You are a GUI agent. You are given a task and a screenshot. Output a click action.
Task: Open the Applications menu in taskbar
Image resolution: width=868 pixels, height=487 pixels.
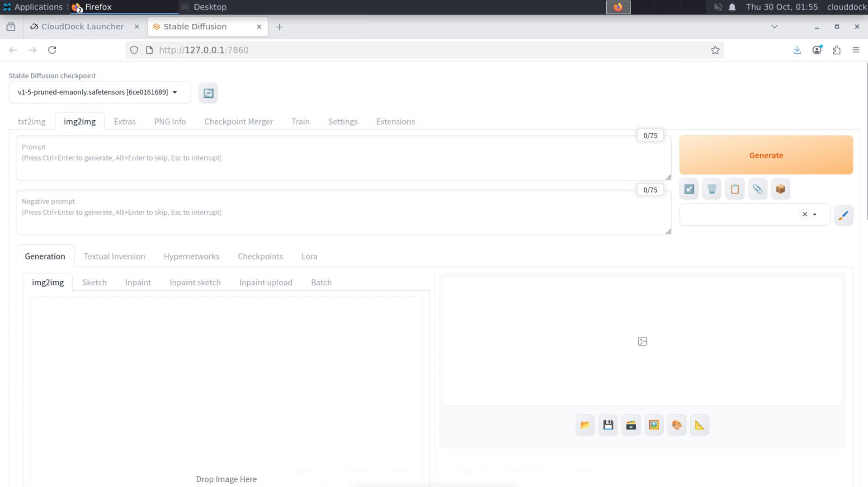pyautogui.click(x=33, y=7)
